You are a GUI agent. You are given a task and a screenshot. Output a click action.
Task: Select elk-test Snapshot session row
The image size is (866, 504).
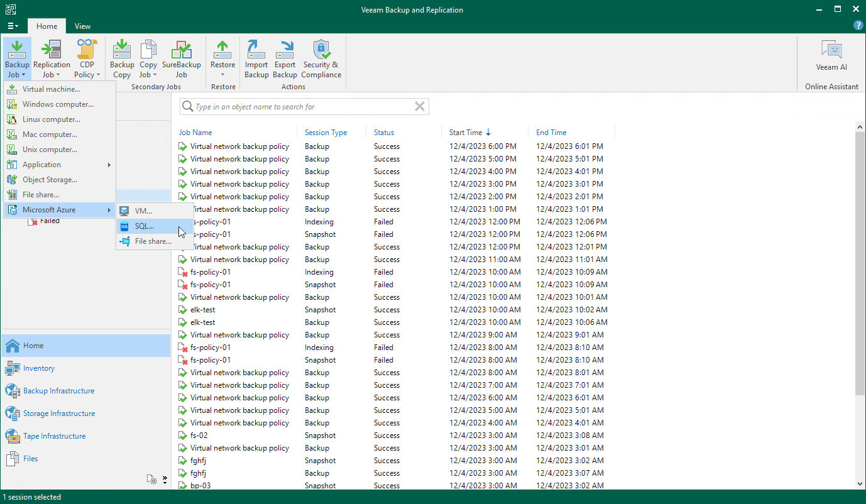[396, 310]
